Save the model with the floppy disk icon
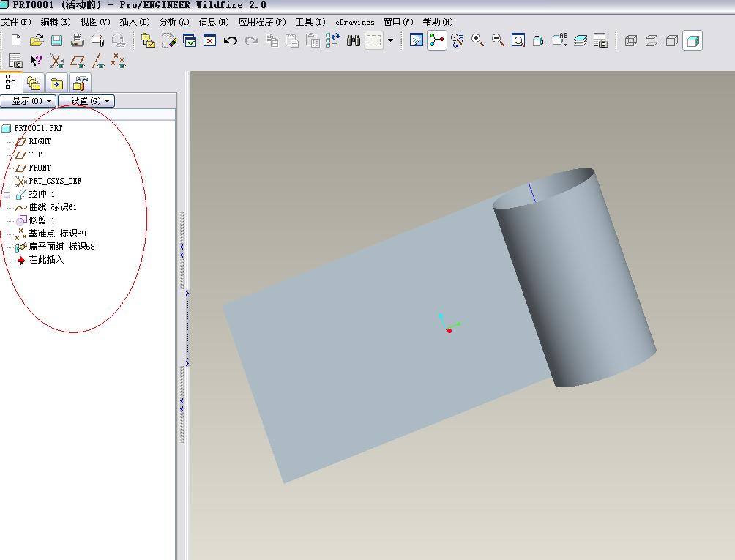This screenshot has height=560, width=735. pyautogui.click(x=56, y=40)
